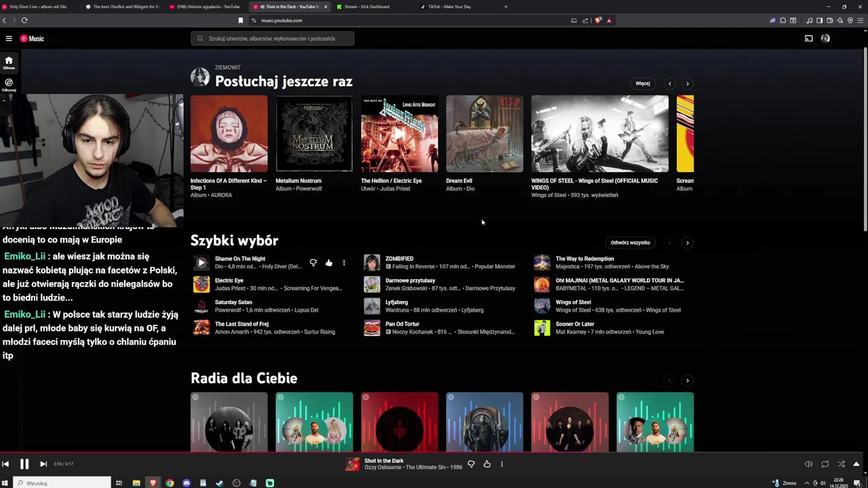The image size is (868, 488).
Task: Expand the player page arrow
Action: tap(856, 464)
